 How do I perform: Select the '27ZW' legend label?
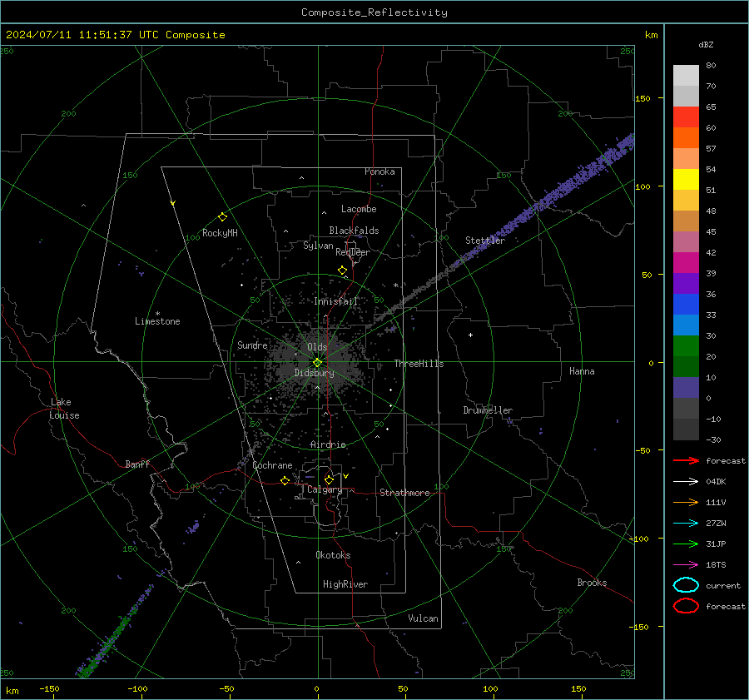[x=716, y=524]
